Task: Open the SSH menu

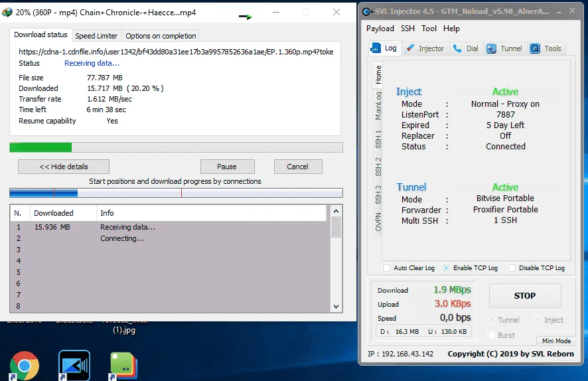Action: (x=407, y=29)
